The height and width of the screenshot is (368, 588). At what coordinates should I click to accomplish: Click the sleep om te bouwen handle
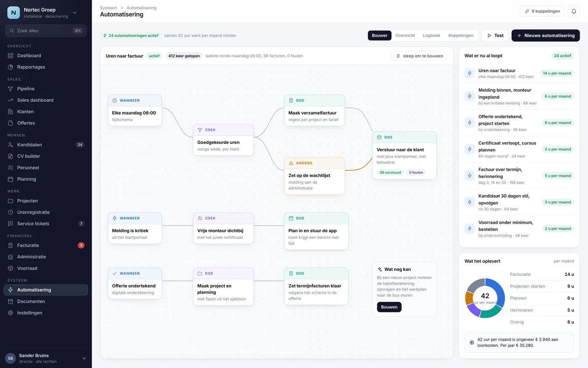pyautogui.click(x=420, y=56)
